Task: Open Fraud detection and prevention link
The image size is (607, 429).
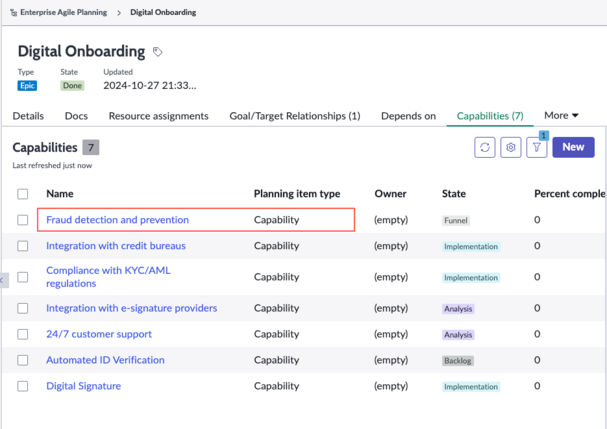Action: (118, 220)
